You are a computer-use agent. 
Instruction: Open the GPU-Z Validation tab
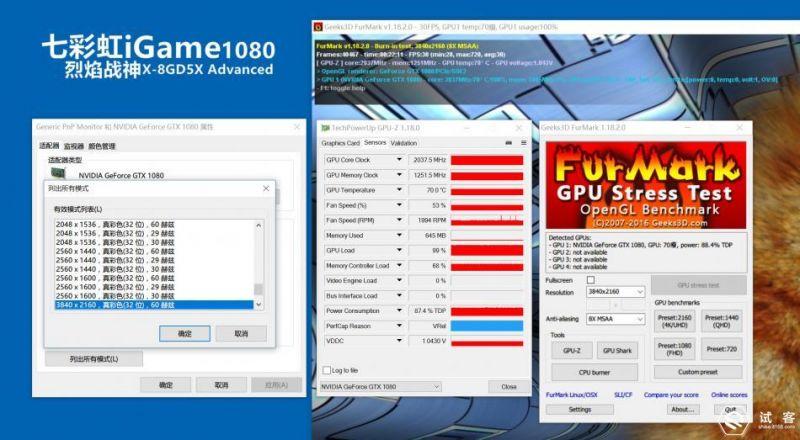point(404,143)
